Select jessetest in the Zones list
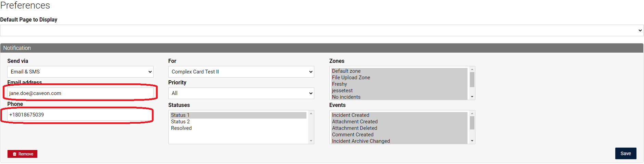Viewport: 644px width, 164px height. tap(399, 91)
